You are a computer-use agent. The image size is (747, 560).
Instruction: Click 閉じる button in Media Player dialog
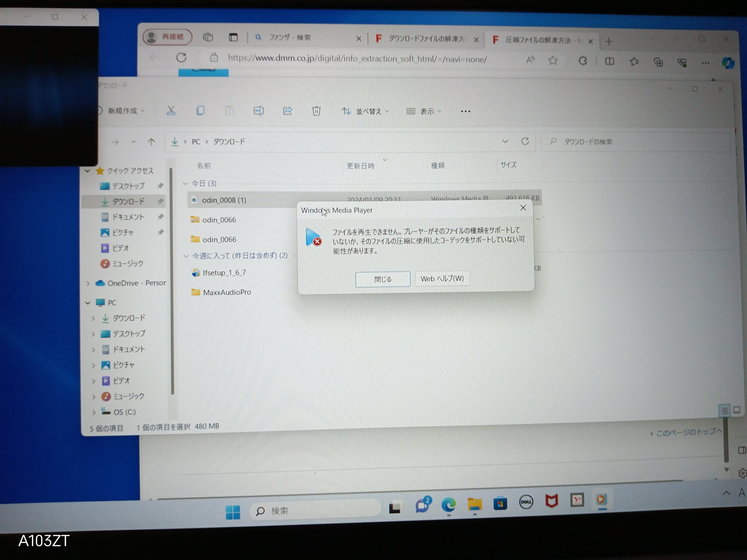pos(383,279)
